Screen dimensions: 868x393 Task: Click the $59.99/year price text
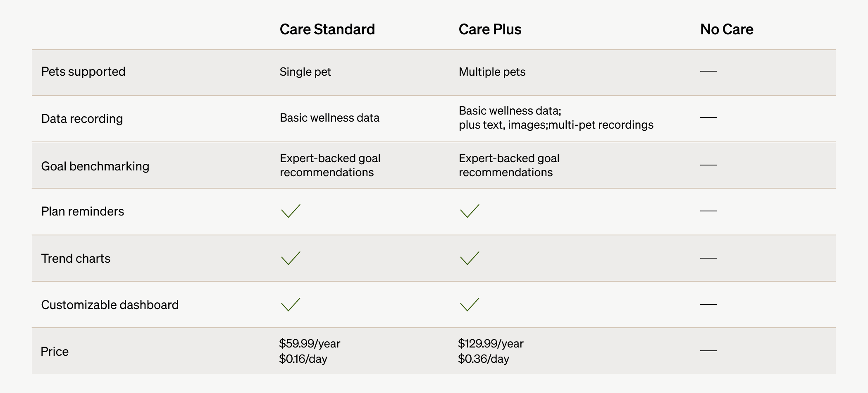click(x=310, y=343)
